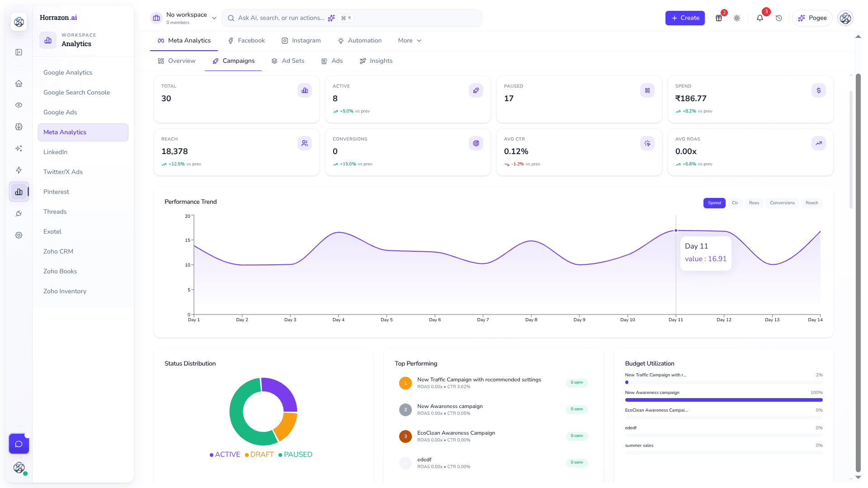Open the settings gear icon in the left rail
This screenshot has width=868, height=488.
19,235
